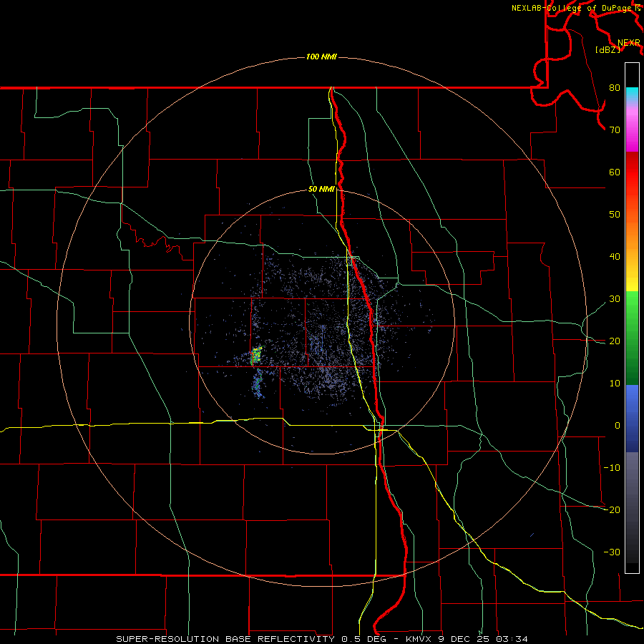This screenshot has height=644, width=644.
Task: Click the -10 dBZ scale value
Action: coord(612,468)
